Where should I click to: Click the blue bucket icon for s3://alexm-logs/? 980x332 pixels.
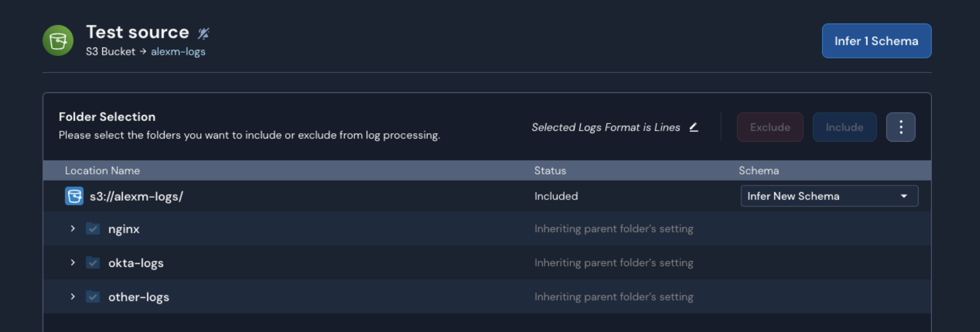[74, 196]
